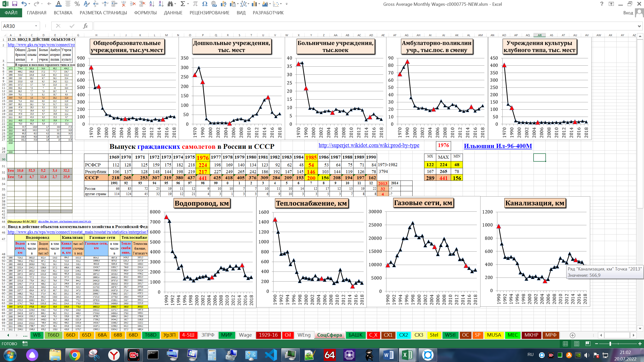Open the ФОРМУЛЫ ribbon tab
This screenshot has width=644, height=362.
coord(145,13)
